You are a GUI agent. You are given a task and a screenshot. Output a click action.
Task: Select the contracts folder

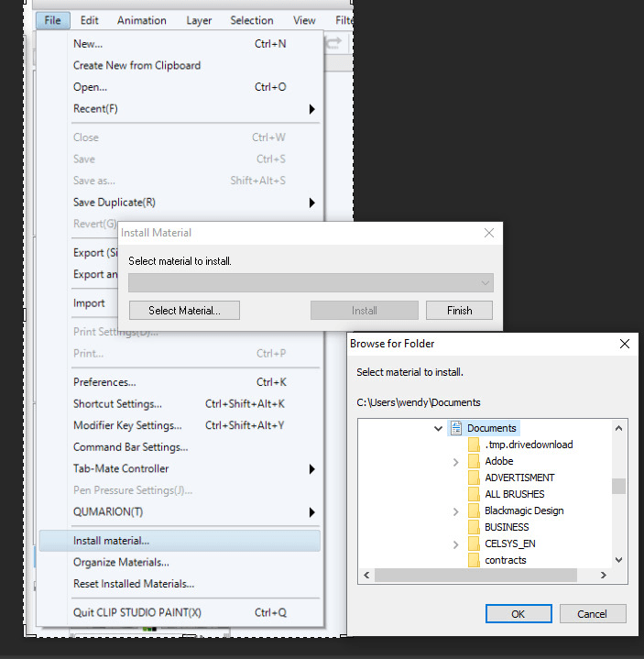click(x=506, y=560)
